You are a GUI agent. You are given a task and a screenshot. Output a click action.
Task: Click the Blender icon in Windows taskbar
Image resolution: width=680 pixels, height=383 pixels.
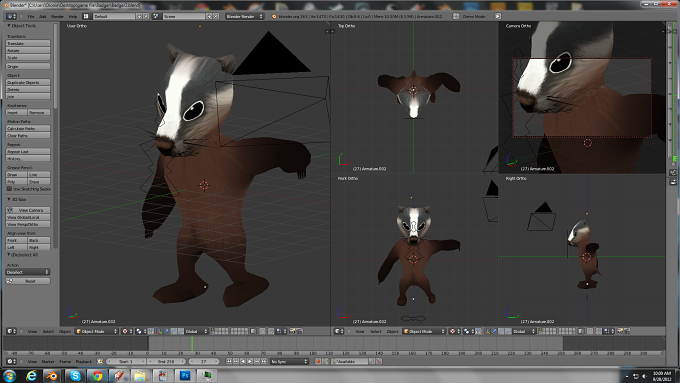pos(52,376)
